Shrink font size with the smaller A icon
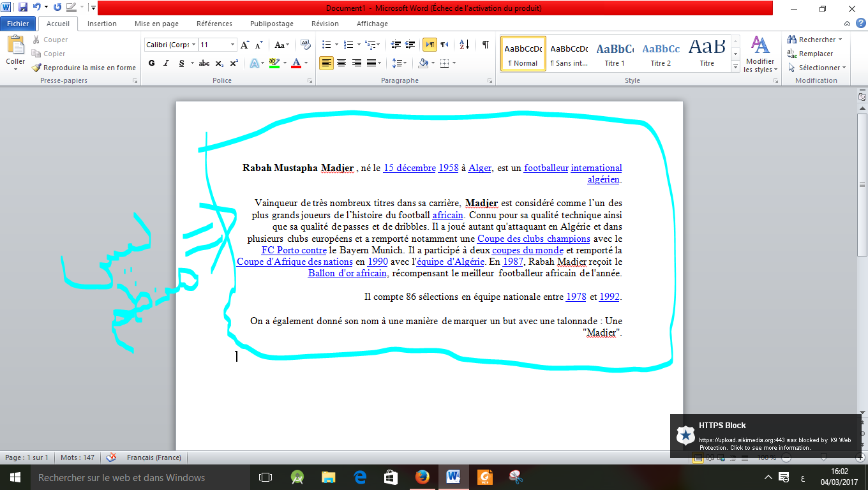Screen dimensions: 868x490 tap(258, 45)
